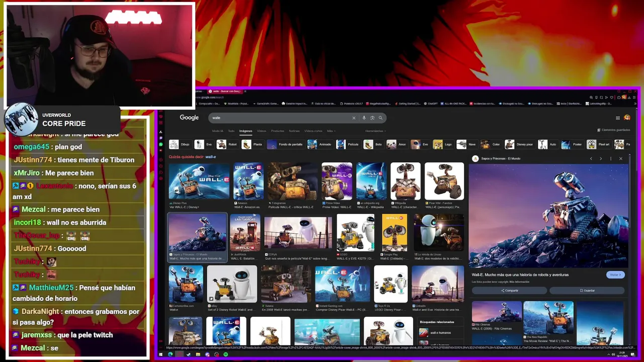This screenshot has height=362, width=644.
Task: Filter images by Dibujo chip
Action: pos(181,144)
